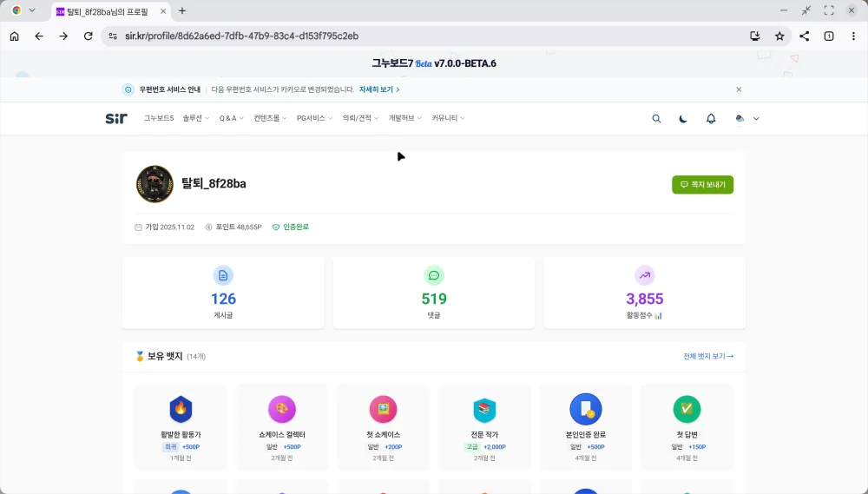Open the site search icon
The image size is (868, 494).
point(656,119)
